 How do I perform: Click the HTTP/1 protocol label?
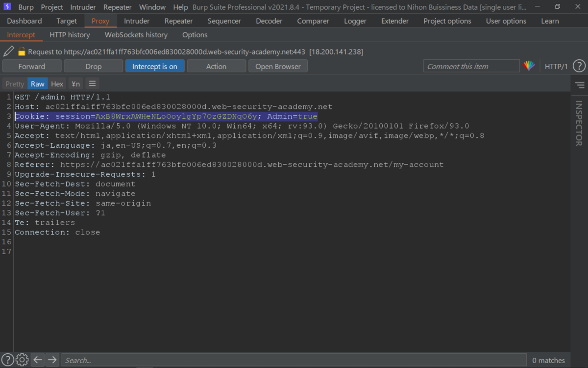tap(556, 66)
